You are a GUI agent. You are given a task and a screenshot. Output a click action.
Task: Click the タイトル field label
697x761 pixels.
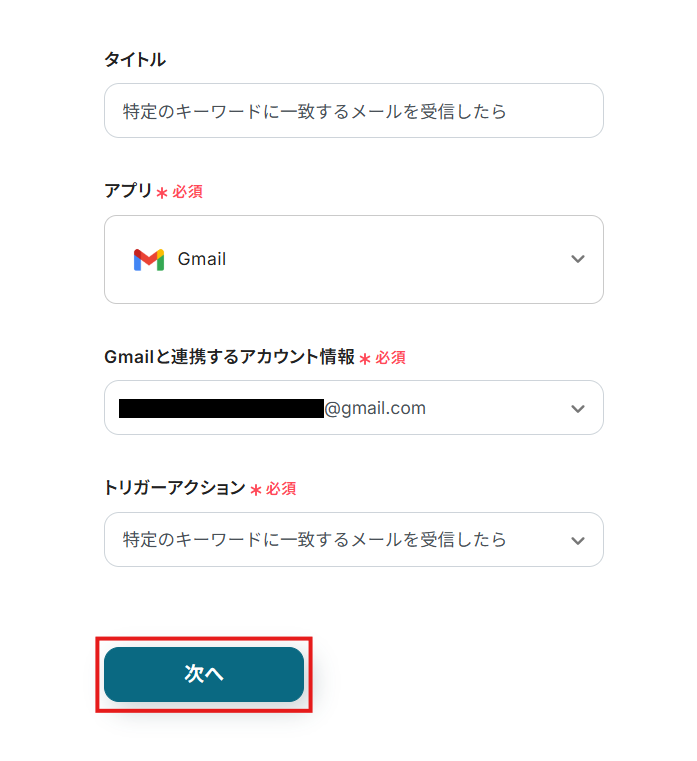tap(135, 60)
